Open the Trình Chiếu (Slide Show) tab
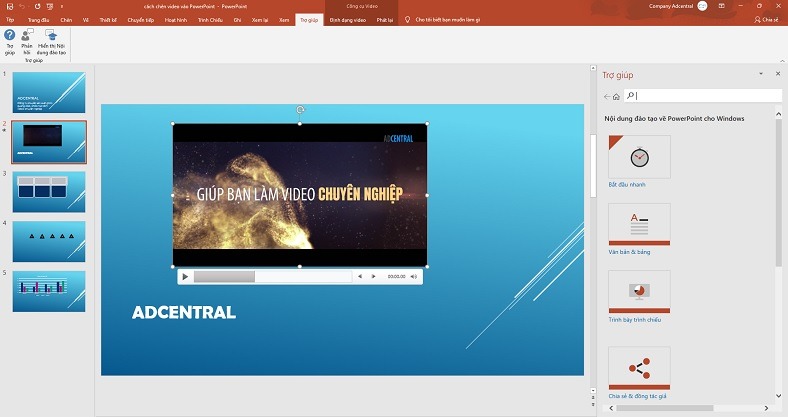Screen dimensions: 788x417 pos(210,20)
